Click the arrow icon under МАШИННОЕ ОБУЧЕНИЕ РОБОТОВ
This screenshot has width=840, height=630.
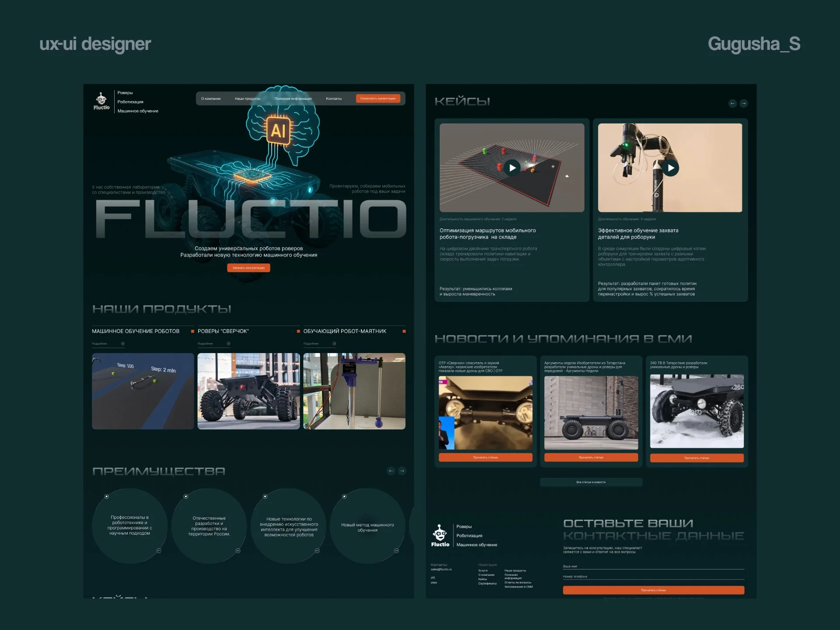(123, 344)
